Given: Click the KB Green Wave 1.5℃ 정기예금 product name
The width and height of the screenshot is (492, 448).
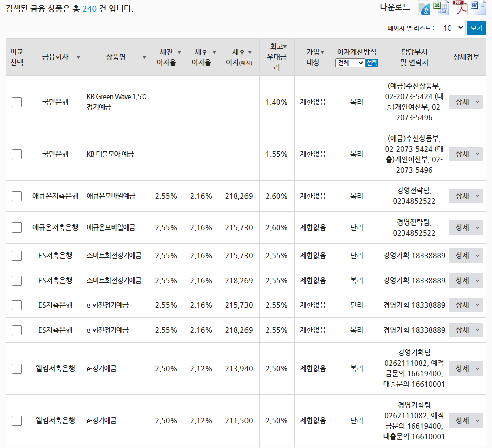Looking at the screenshot, I should (x=116, y=102).
